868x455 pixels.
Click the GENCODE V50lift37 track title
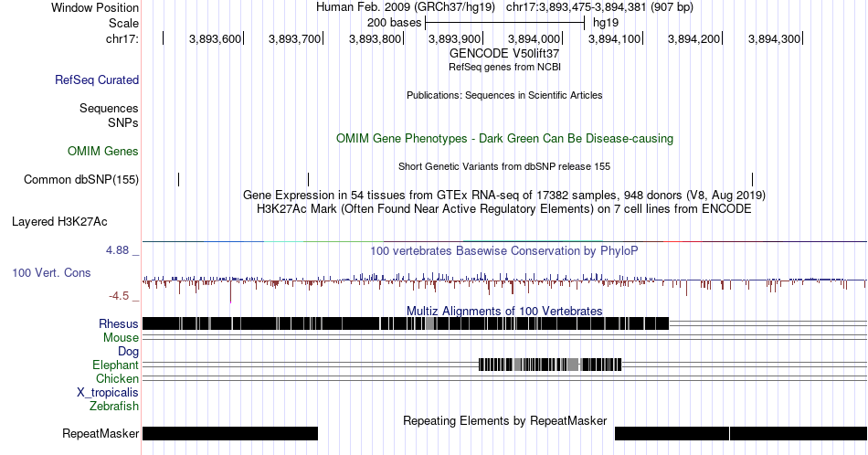[x=504, y=53]
